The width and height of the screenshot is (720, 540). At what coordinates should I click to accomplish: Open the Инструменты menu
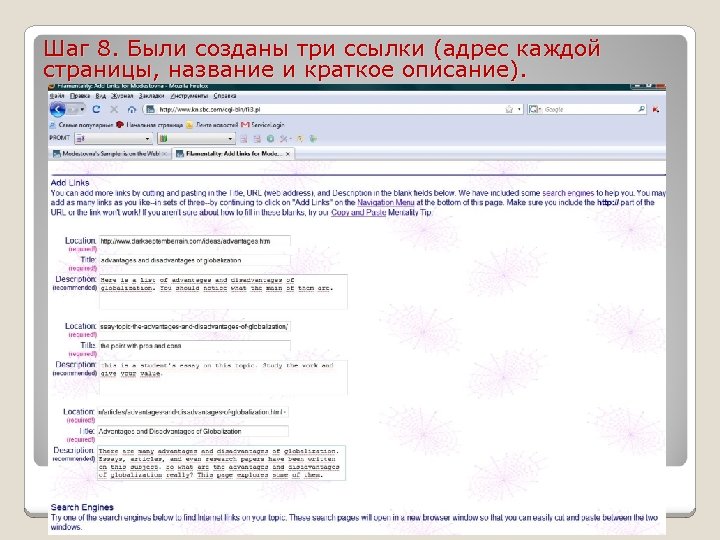[x=189, y=96]
